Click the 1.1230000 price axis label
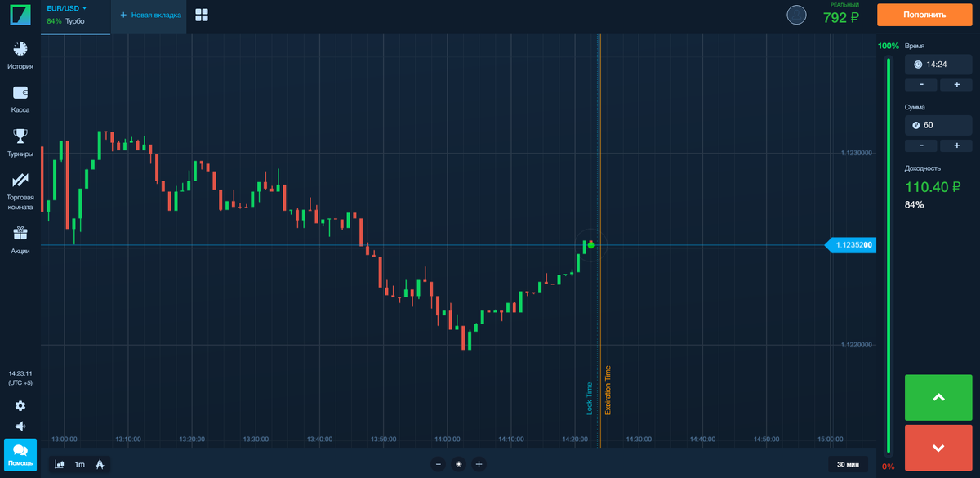 point(857,153)
